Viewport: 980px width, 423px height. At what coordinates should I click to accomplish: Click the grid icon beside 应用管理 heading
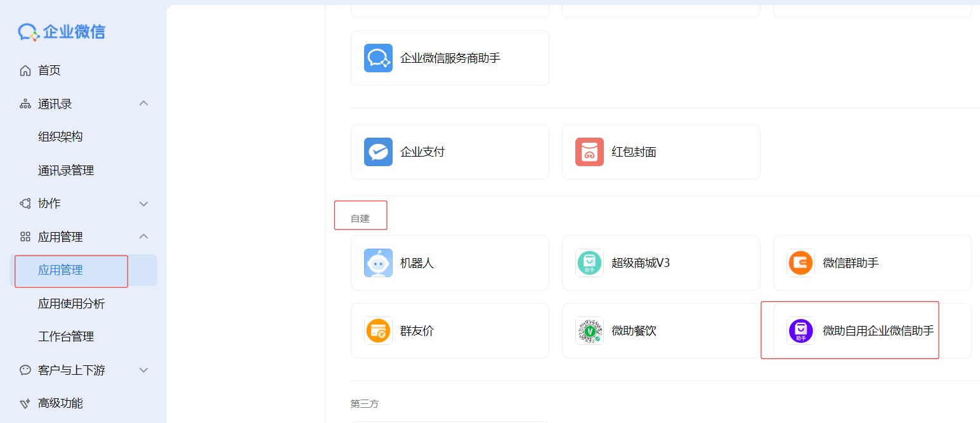(x=25, y=237)
